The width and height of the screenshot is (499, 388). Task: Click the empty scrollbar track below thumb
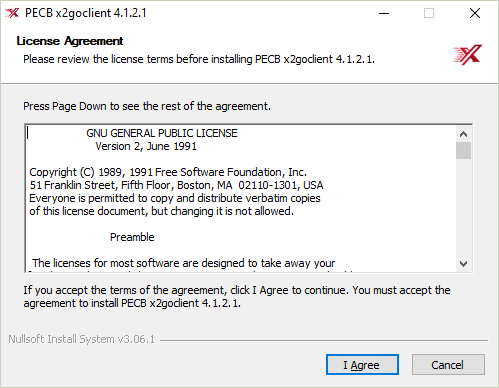(463, 207)
